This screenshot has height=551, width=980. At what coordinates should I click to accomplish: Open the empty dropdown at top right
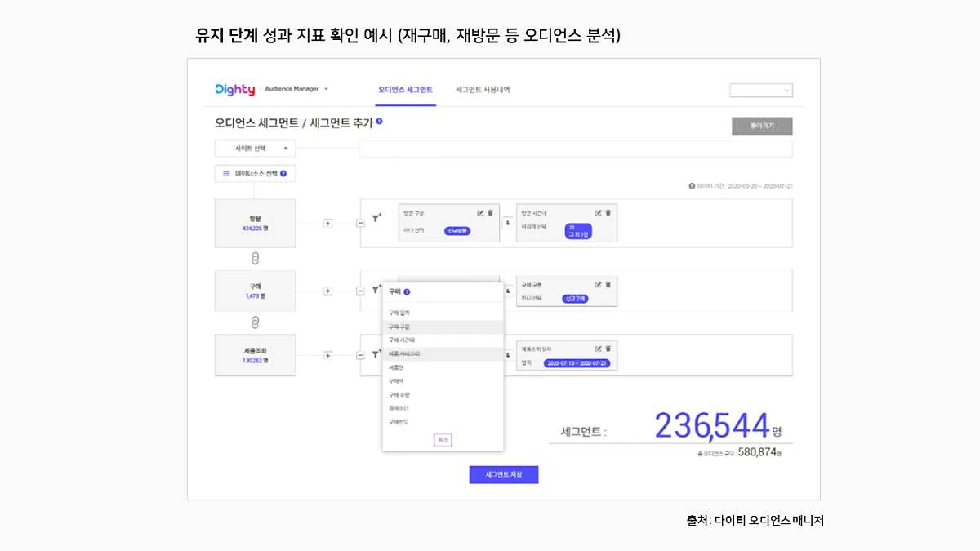click(x=761, y=91)
